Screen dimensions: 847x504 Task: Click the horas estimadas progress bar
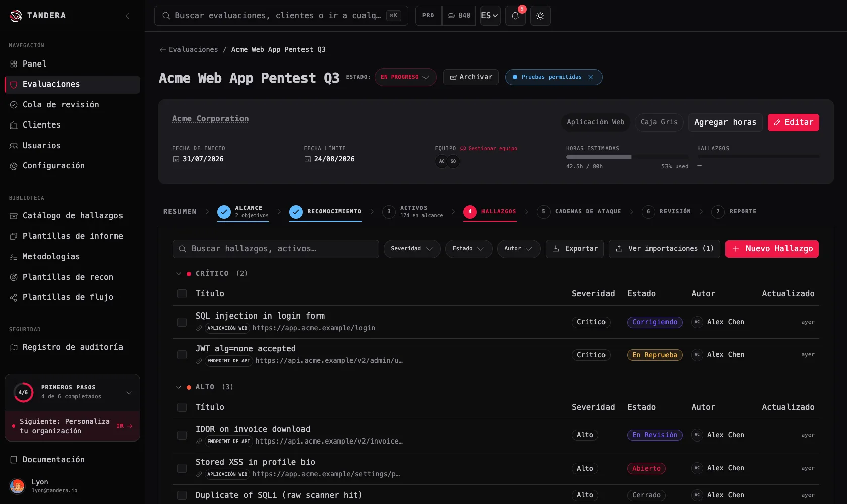coord(627,157)
